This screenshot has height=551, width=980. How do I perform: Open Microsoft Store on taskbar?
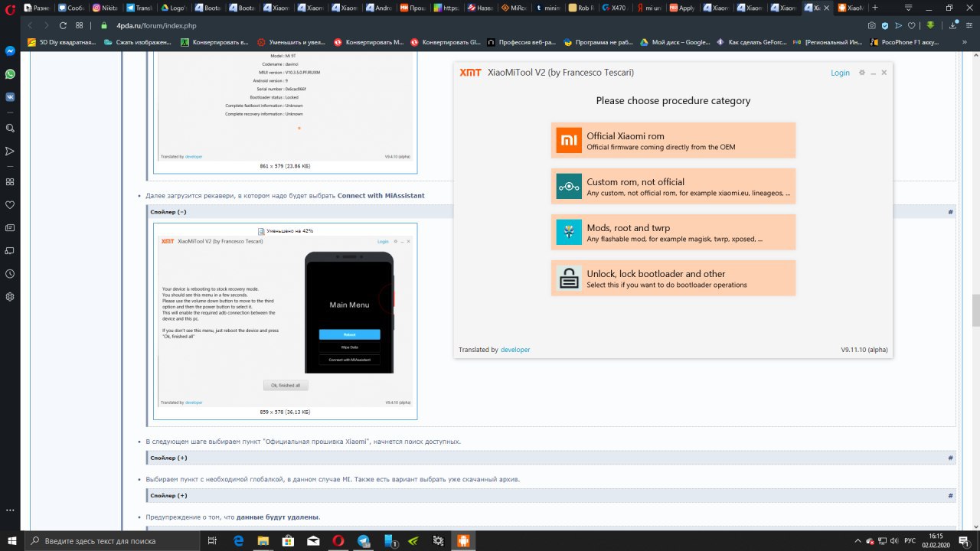(x=288, y=540)
